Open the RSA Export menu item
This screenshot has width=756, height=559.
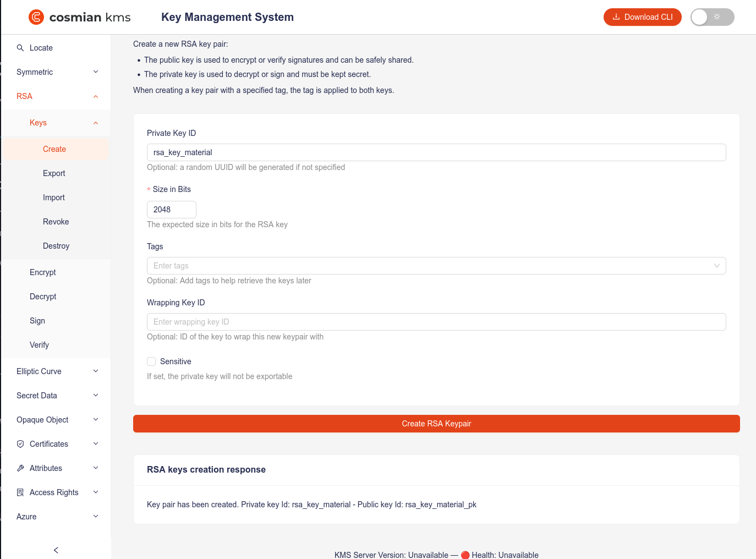pyautogui.click(x=54, y=173)
